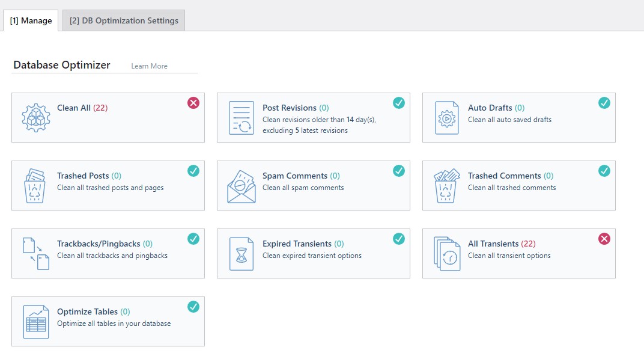644x356 pixels.
Task: Click the Clean All gear-cube icon
Action: [36, 118]
